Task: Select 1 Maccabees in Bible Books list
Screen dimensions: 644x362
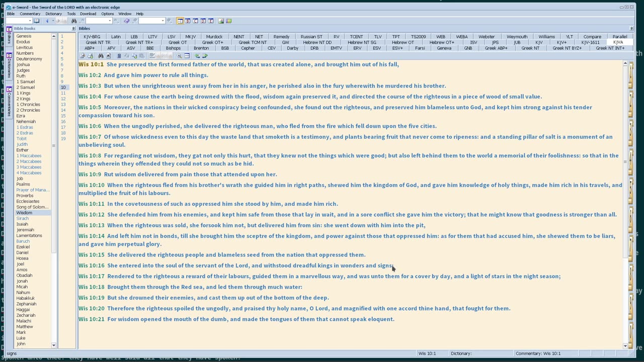Action: (x=29, y=156)
